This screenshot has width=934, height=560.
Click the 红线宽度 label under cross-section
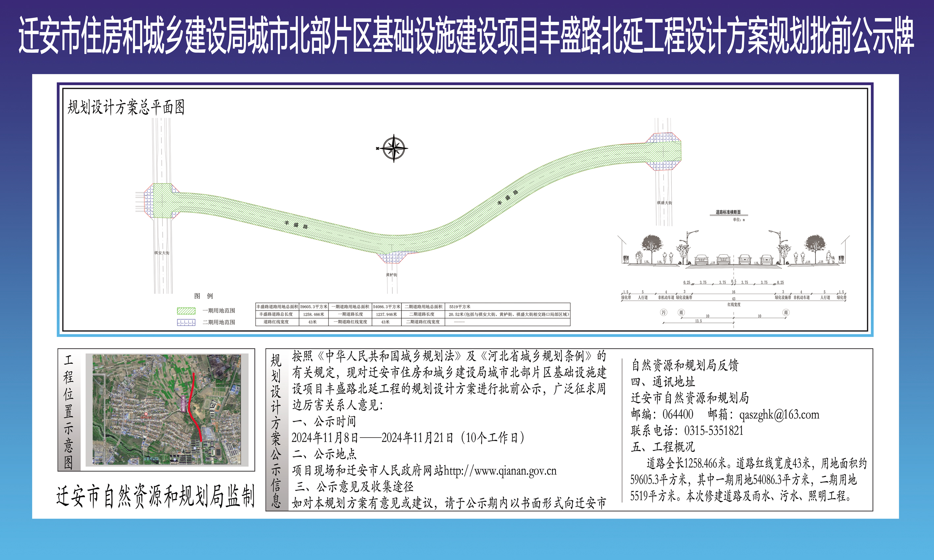[734, 305]
